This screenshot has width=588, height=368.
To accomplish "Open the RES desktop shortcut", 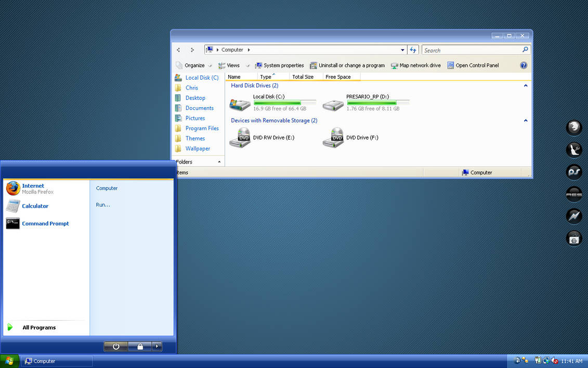I will click(x=573, y=194).
